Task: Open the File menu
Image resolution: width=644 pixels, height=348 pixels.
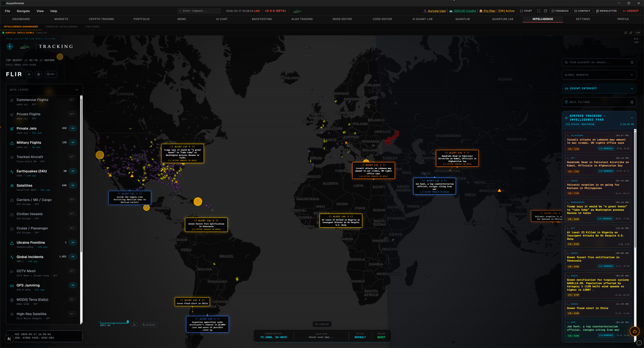Action: pyautogui.click(x=8, y=11)
